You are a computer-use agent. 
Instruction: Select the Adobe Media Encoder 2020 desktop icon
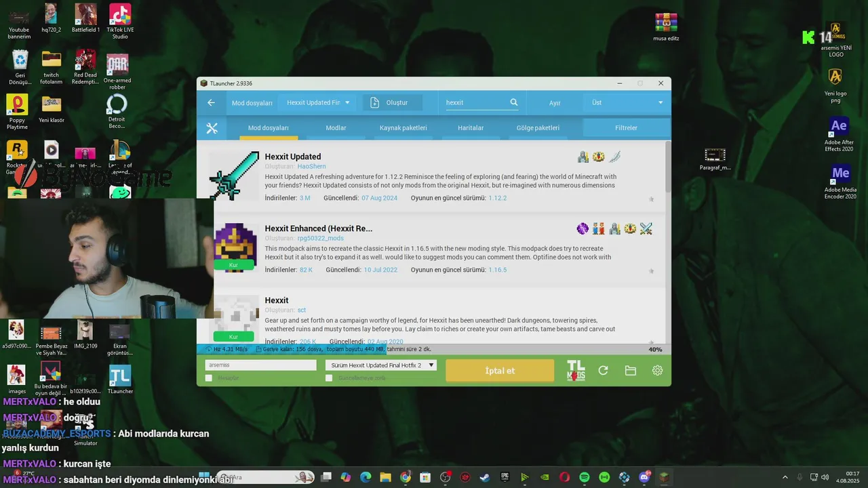click(x=840, y=182)
